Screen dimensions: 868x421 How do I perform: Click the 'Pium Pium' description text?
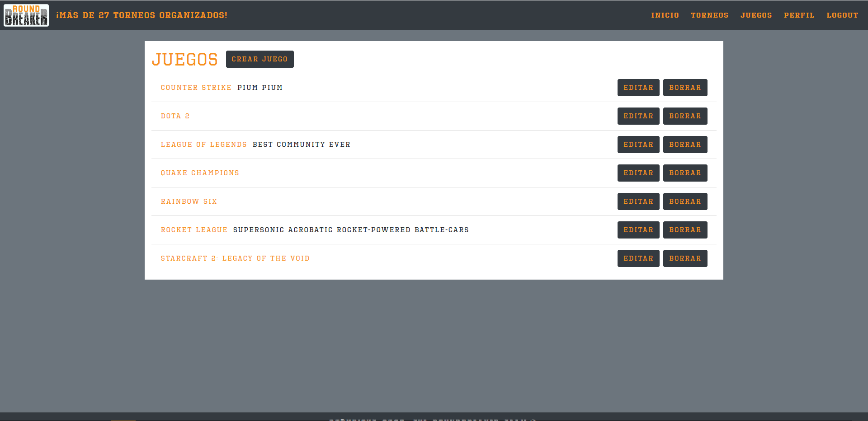click(x=260, y=88)
